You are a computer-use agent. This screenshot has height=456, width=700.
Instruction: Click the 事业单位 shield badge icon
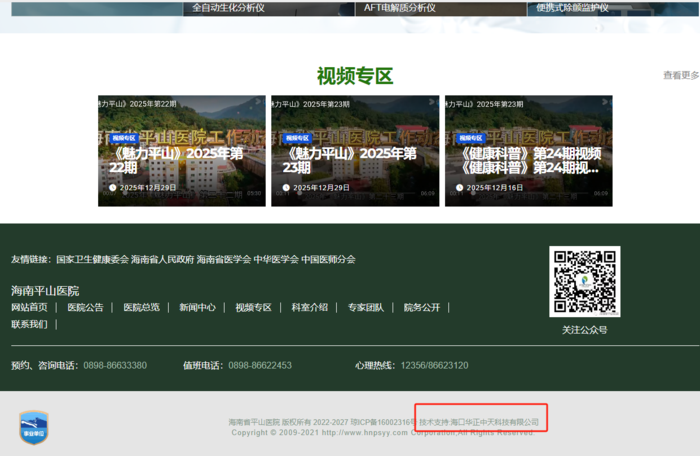tap(34, 427)
